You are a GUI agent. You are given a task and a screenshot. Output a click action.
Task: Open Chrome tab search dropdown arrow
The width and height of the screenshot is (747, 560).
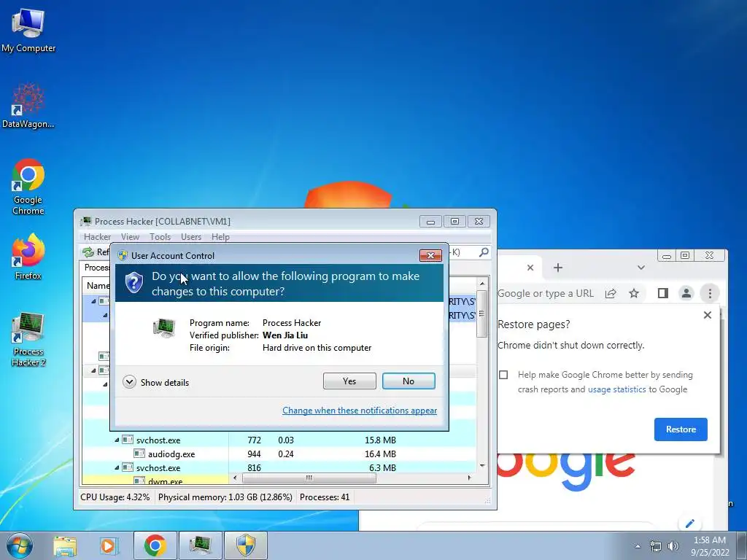coord(641,268)
